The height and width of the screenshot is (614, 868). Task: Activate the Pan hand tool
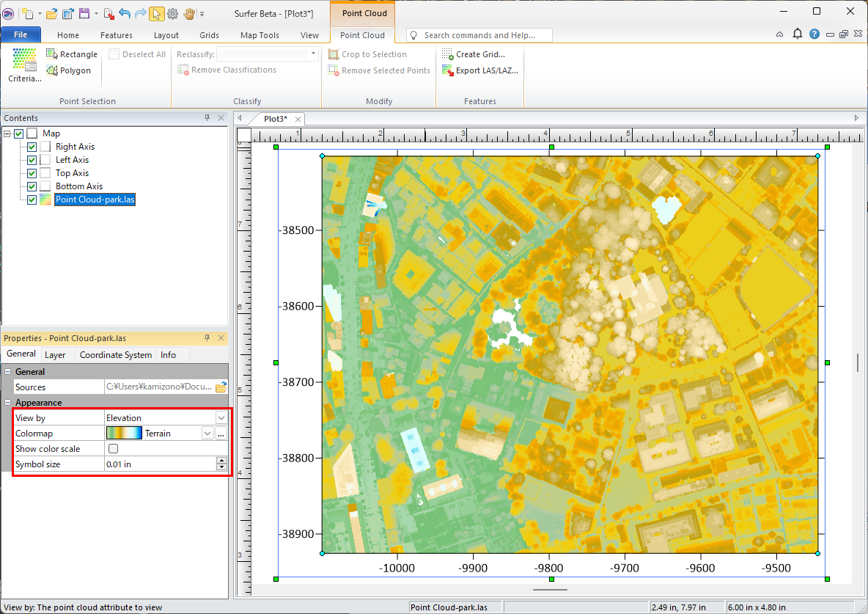(x=188, y=14)
